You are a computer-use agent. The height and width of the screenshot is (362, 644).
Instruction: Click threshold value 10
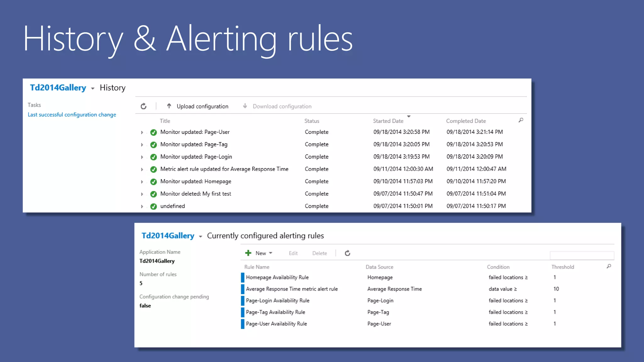pyautogui.click(x=556, y=289)
